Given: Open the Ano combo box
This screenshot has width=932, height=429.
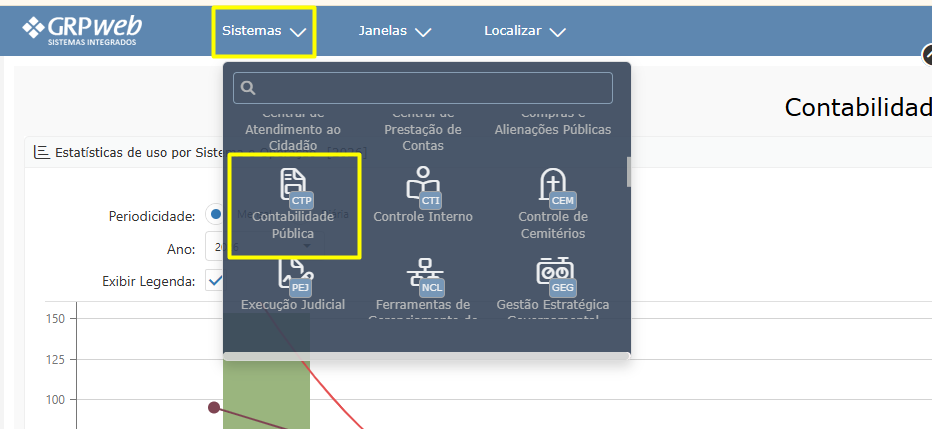Looking at the screenshot, I should pyautogui.click(x=214, y=248).
